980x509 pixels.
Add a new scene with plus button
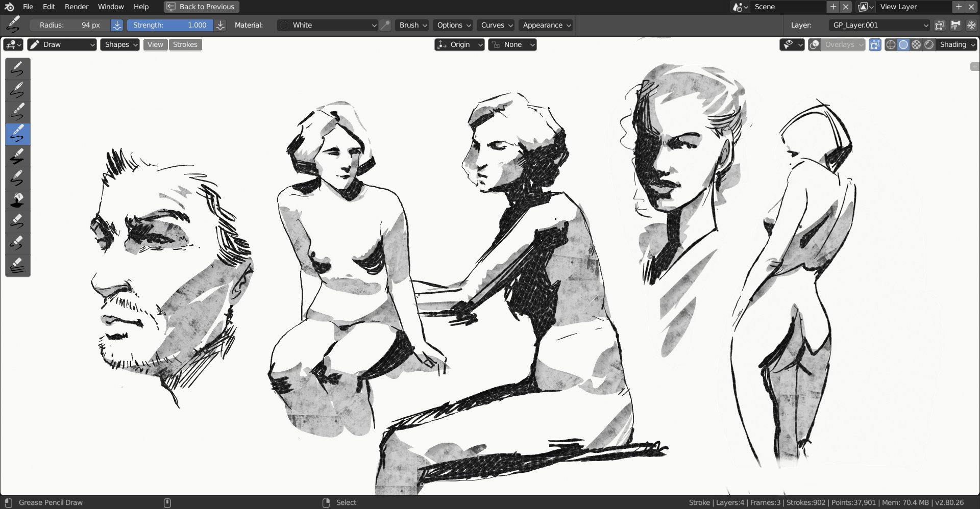(833, 7)
